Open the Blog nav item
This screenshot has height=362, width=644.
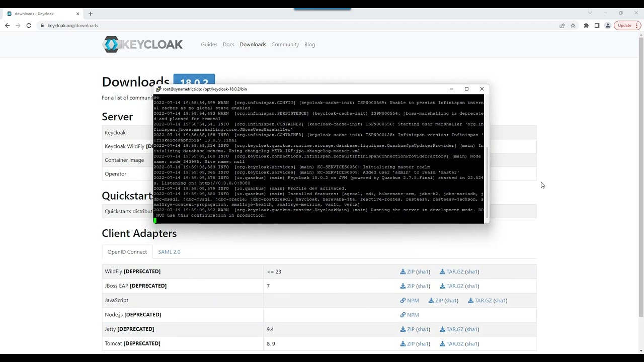309,44
